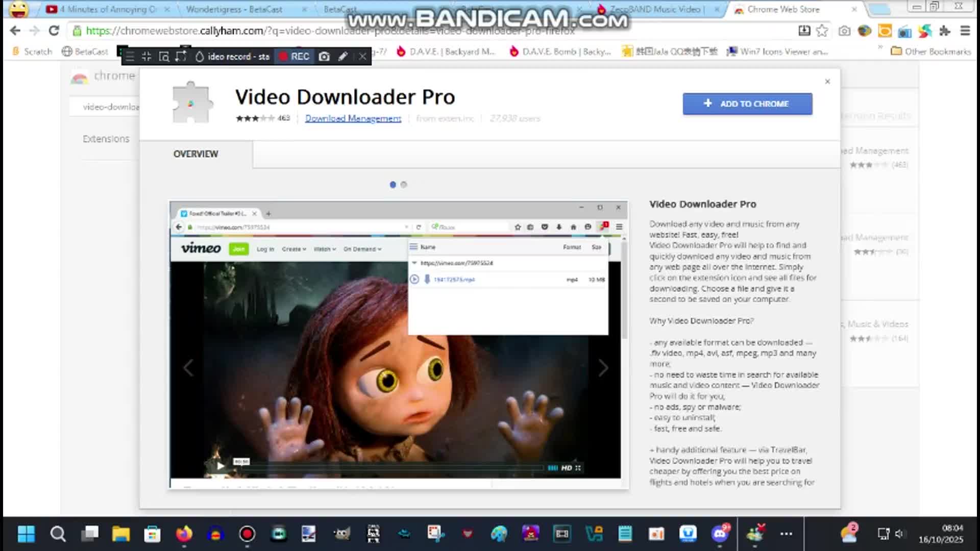Open the browser hamburger menu
The image size is (980, 551).
(965, 31)
